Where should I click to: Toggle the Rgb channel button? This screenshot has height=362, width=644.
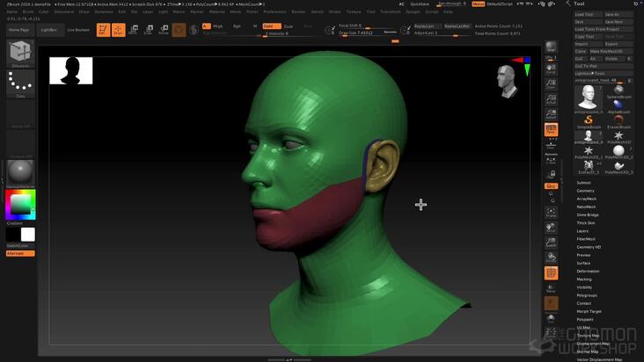coord(237,26)
